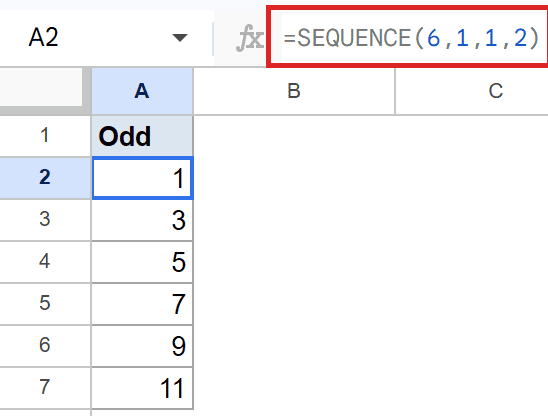Select row 5 header
This screenshot has height=416, width=548.
click(45, 303)
